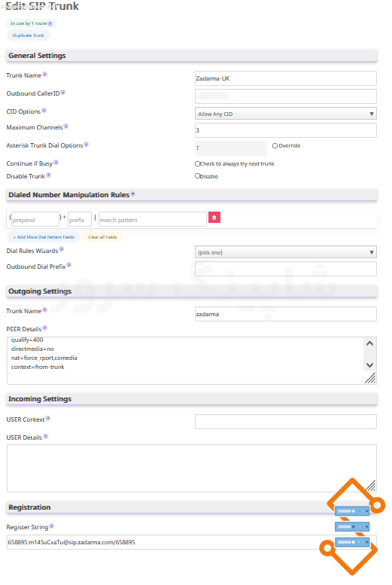The width and height of the screenshot is (392, 585).
Task: Click the Register String input field
Action: click(x=191, y=542)
